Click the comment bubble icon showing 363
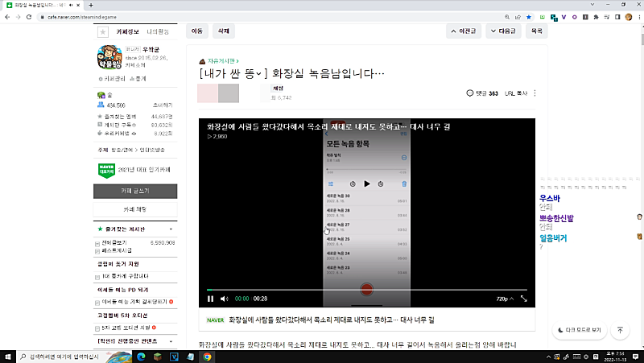 pos(470,93)
